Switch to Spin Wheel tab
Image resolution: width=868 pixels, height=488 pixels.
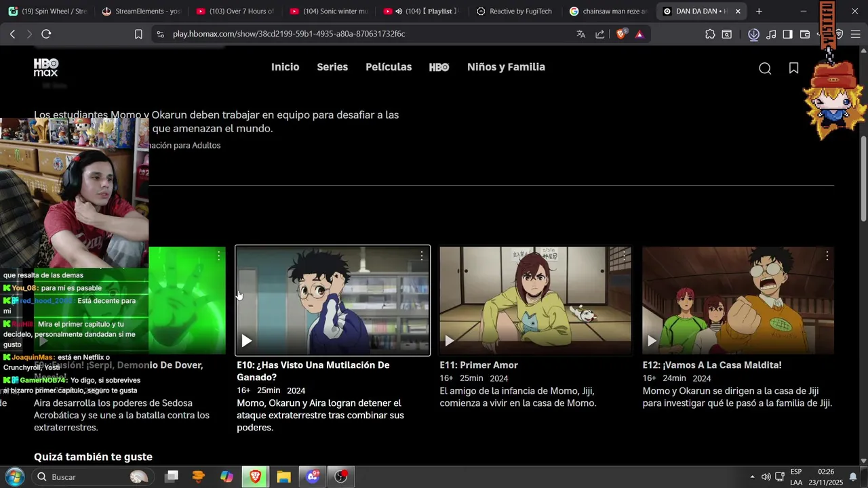pyautogui.click(x=47, y=11)
